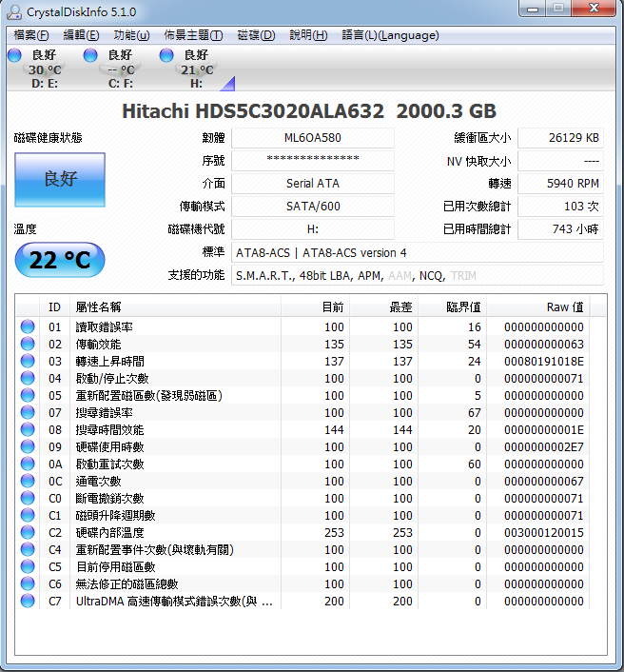This screenshot has width=624, height=672.
Task: Click the status orb for C0 斷電撤銷次數
Action: click(28, 498)
